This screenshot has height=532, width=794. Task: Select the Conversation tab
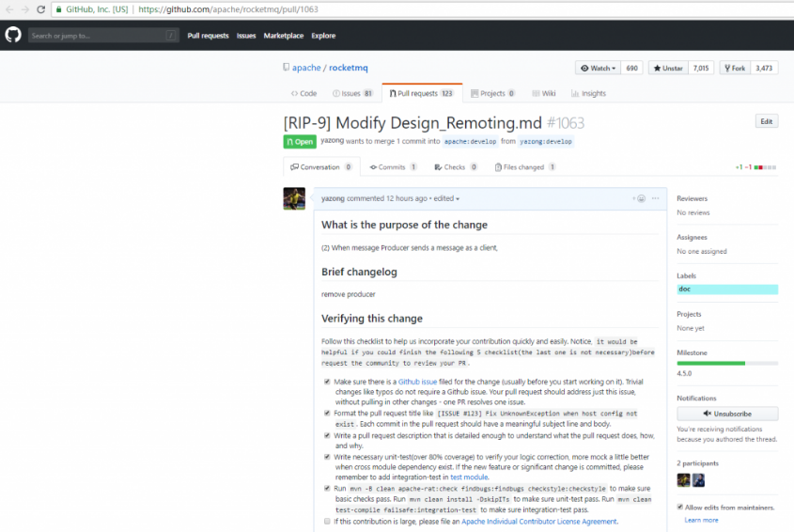coord(321,166)
